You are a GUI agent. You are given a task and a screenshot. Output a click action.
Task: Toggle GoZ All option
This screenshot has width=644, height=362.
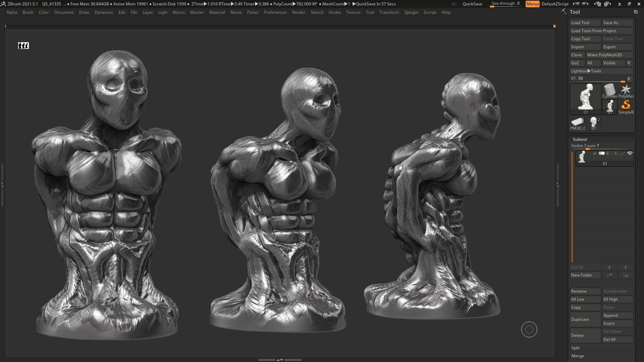[x=593, y=63]
